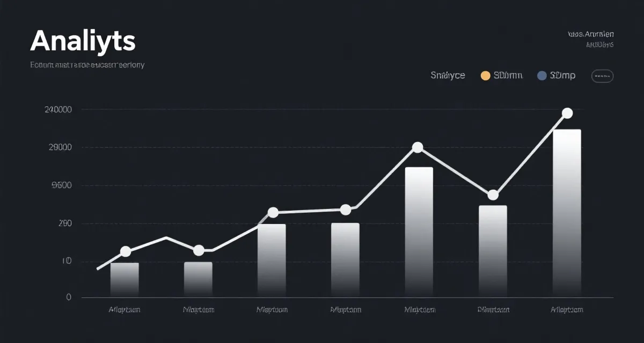Click the line data point above the second bar
Viewport: 644px width, 343px height.
199,250
